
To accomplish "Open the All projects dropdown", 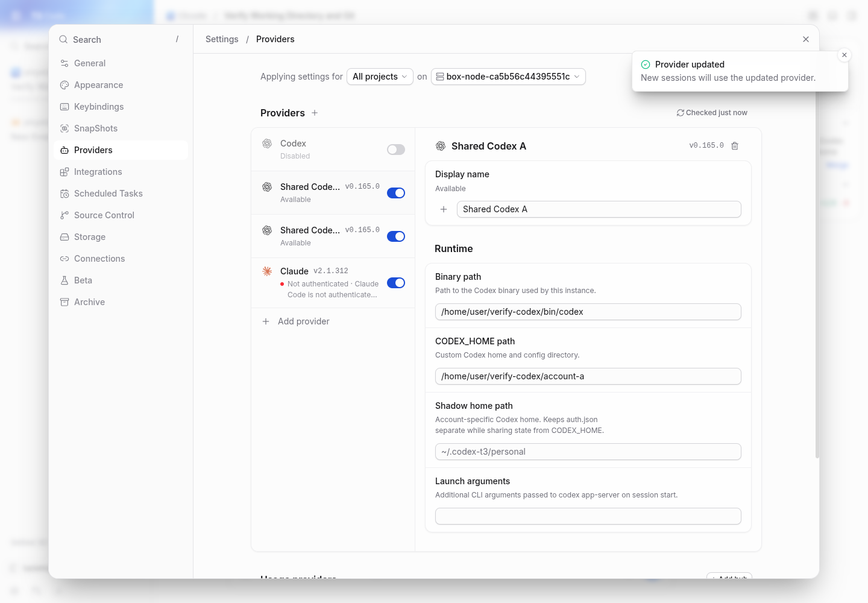I will 380,77.
